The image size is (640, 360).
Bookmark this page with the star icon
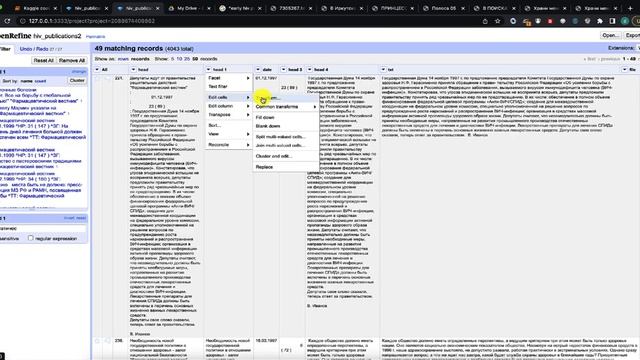pos(498,21)
